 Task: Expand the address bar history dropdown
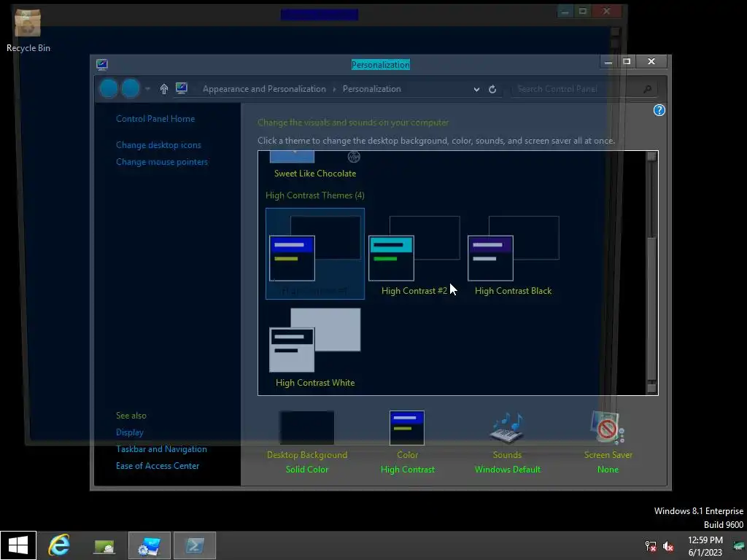[476, 89]
